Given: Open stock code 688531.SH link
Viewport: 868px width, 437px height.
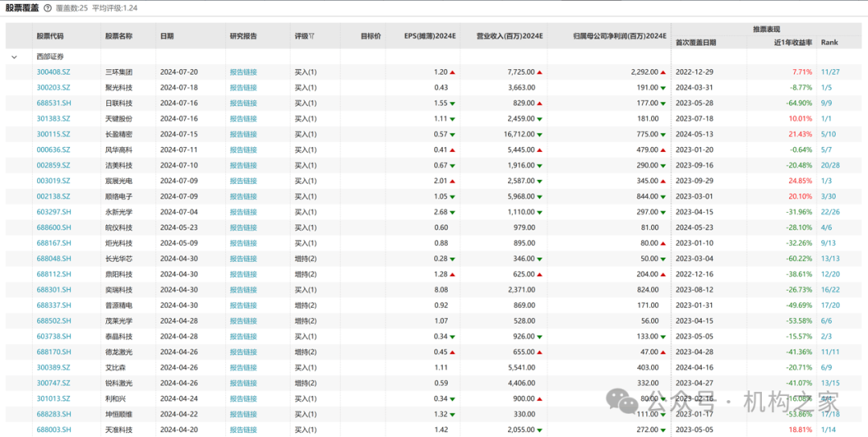Looking at the screenshot, I should point(53,104).
